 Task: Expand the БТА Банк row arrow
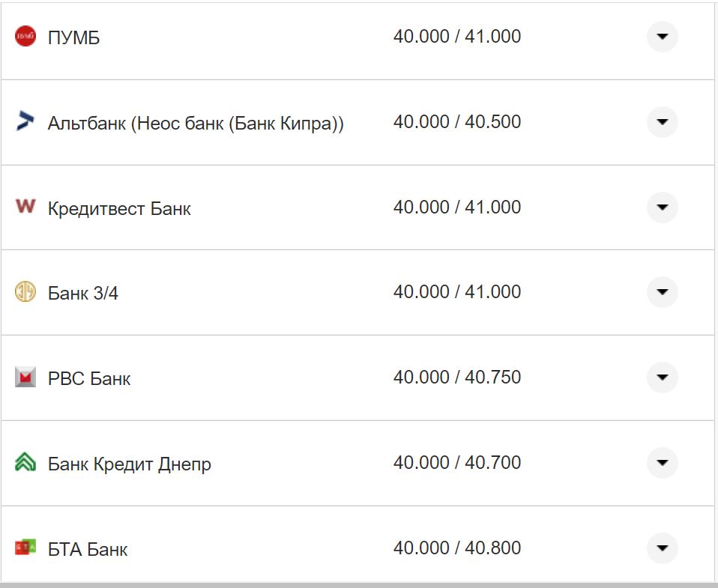[x=662, y=548]
